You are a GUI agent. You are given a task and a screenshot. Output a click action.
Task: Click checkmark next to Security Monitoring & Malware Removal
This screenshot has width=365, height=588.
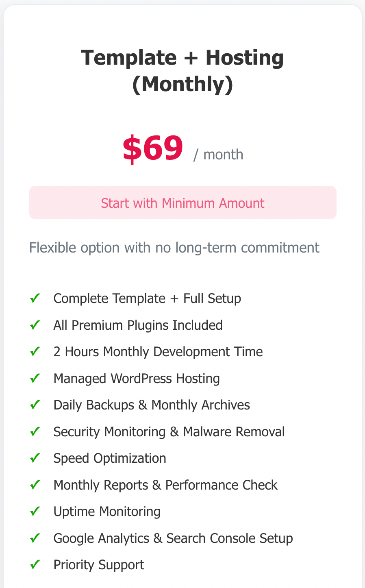(x=35, y=431)
